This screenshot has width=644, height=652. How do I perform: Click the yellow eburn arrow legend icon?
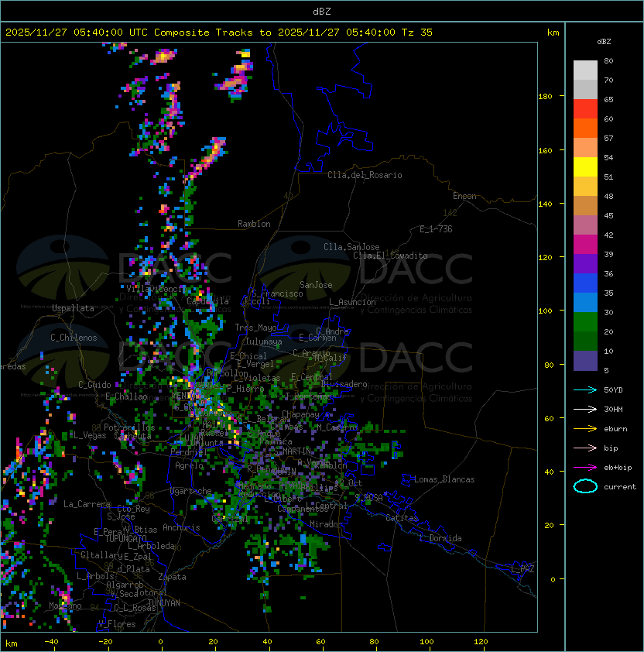point(585,428)
